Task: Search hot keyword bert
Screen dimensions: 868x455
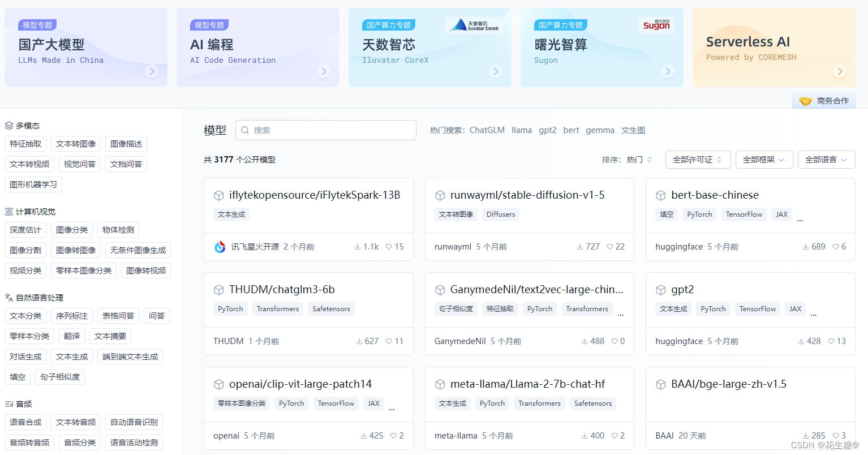Action: tap(571, 130)
